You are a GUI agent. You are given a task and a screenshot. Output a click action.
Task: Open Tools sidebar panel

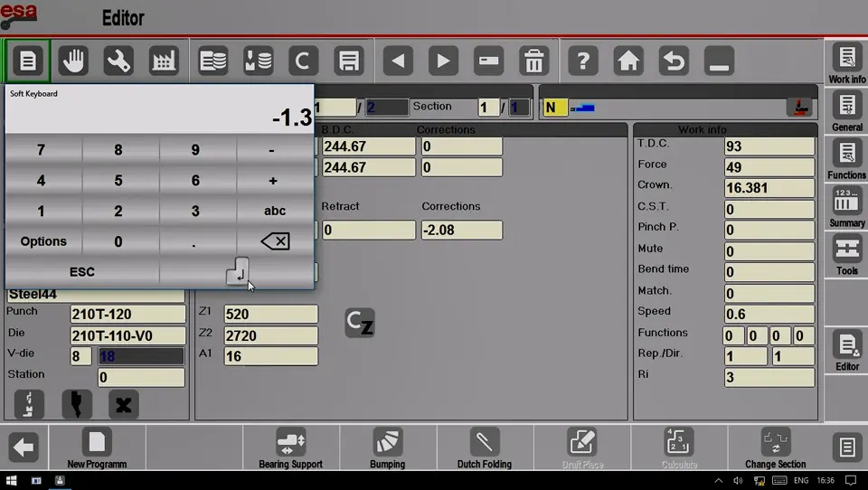point(847,255)
